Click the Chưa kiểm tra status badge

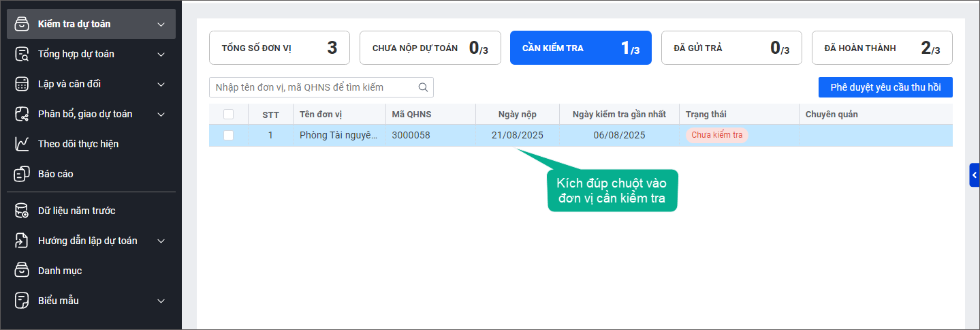click(x=716, y=135)
